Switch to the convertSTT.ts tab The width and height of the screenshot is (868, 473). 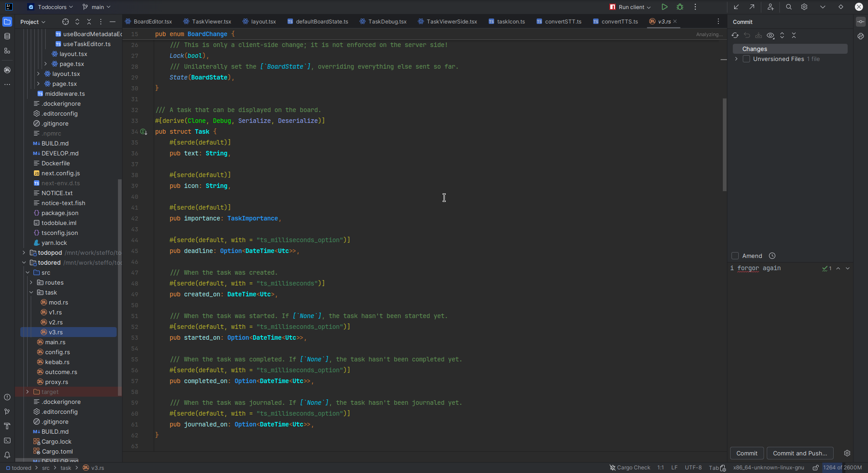(559, 21)
